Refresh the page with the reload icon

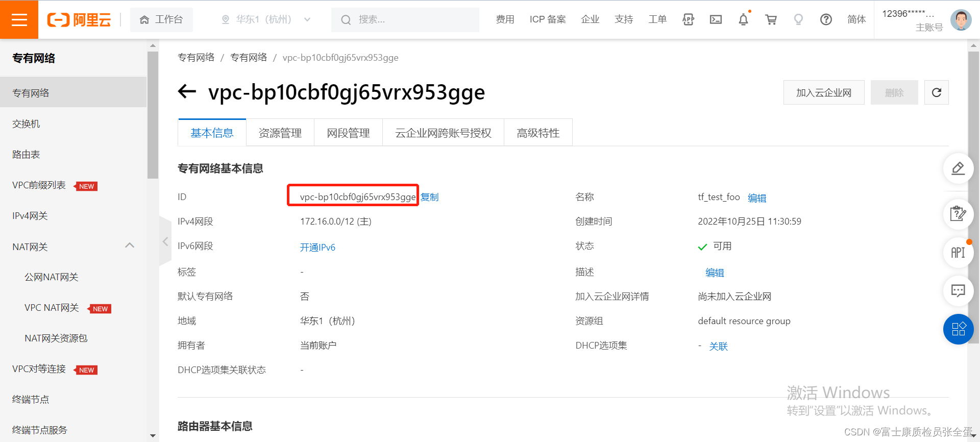tap(936, 92)
